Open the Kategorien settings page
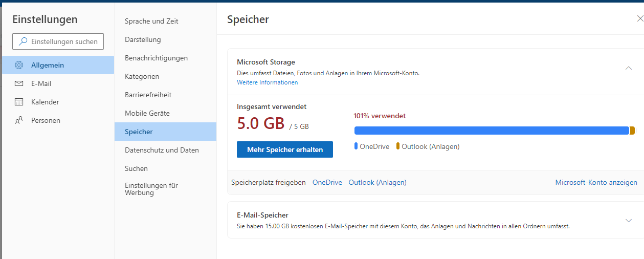 pos(142,76)
